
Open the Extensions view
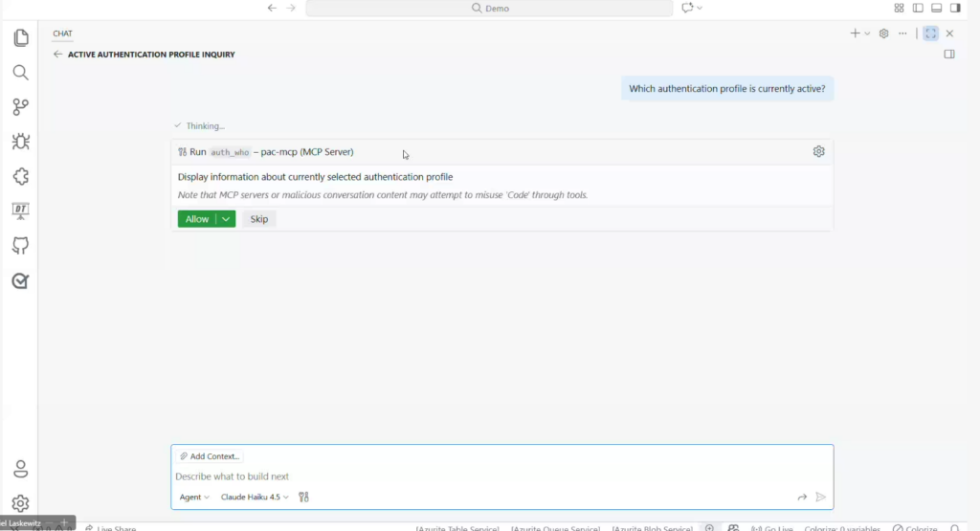pos(21,176)
